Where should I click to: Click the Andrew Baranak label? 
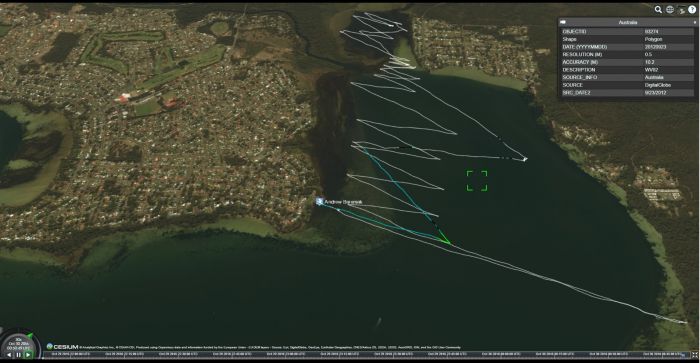[343, 202]
